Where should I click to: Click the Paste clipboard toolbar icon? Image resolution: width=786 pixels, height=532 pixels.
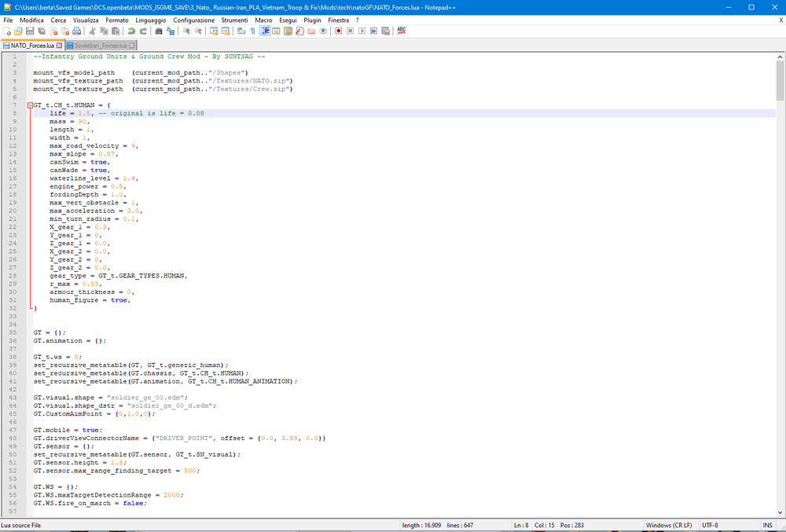pyautogui.click(x=116, y=31)
